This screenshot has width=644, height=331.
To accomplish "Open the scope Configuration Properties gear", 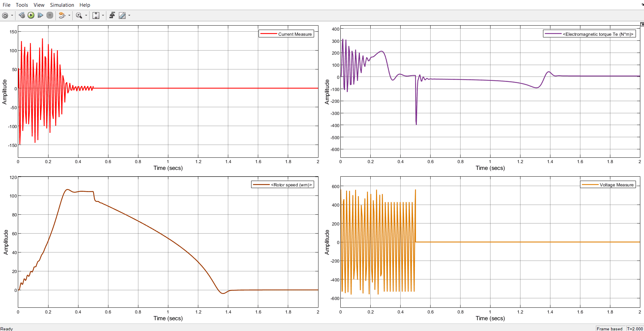I will coord(5,16).
